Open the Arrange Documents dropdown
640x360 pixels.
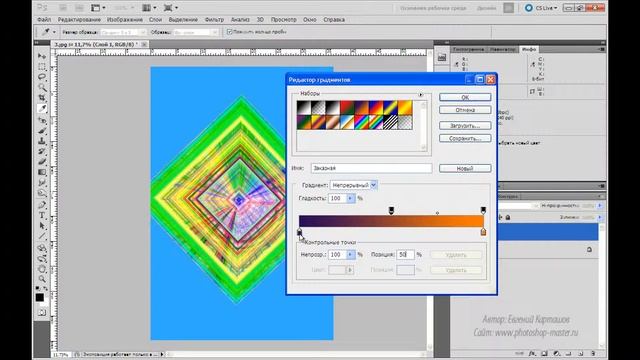(x=149, y=8)
